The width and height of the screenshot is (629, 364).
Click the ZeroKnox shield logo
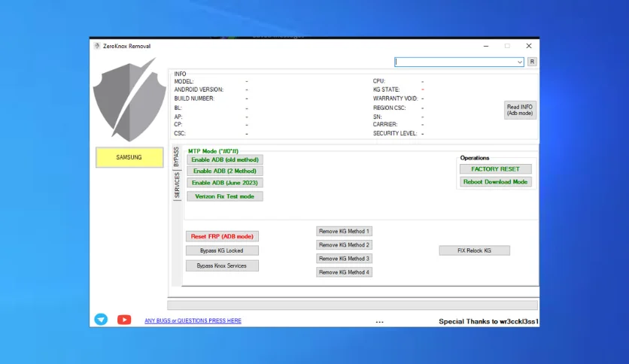point(129,99)
